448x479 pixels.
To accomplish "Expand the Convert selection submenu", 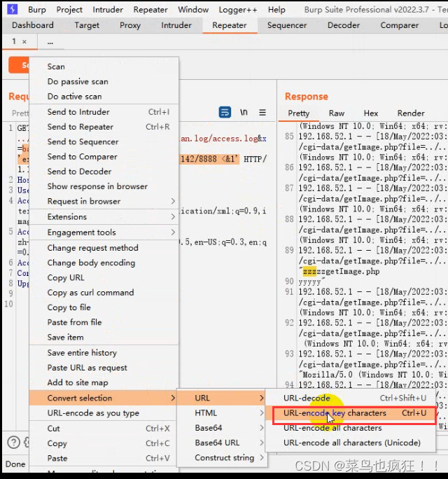I will pyautogui.click(x=104, y=398).
